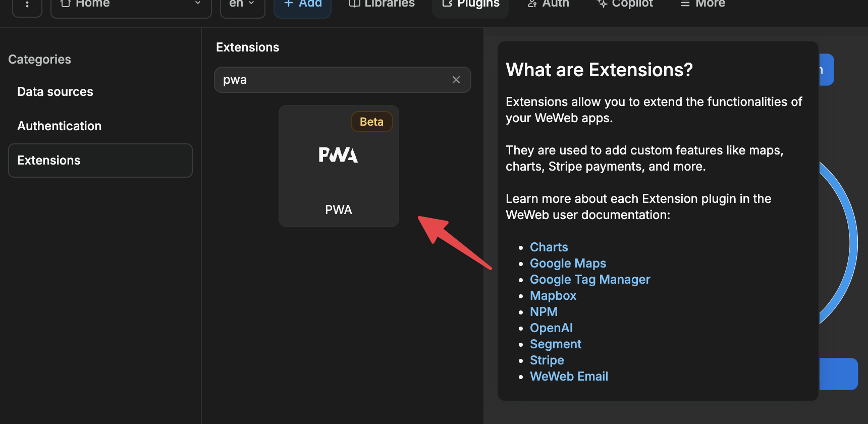The width and height of the screenshot is (868, 424).
Task: Open the WeWeb Email documentation link
Action: click(569, 377)
